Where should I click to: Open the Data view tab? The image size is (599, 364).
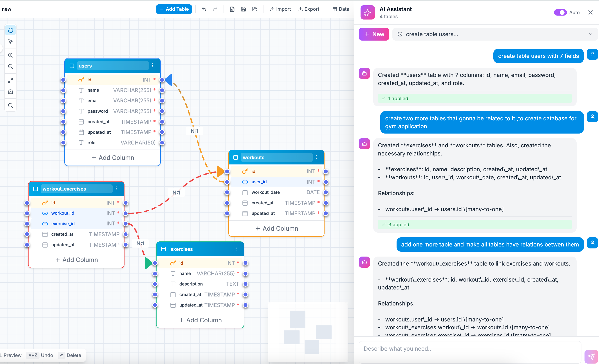[341, 9]
